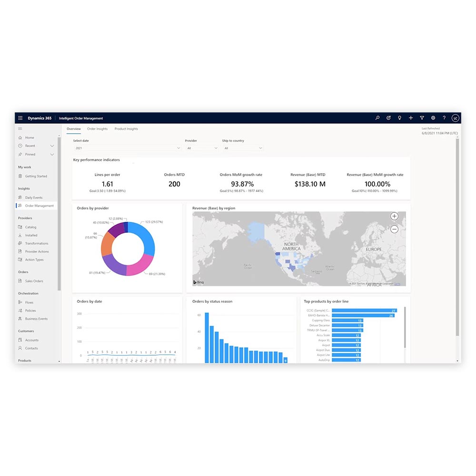The height and width of the screenshot is (476, 476).
Task: Go to Sales Orders in sidebar
Action: pos(34,281)
